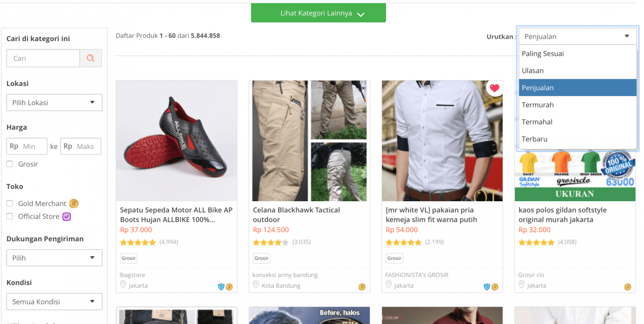Click the gold merchant badge on the FASHIONISTA's GROSIR card
This screenshot has height=324, width=644.
click(495, 287)
